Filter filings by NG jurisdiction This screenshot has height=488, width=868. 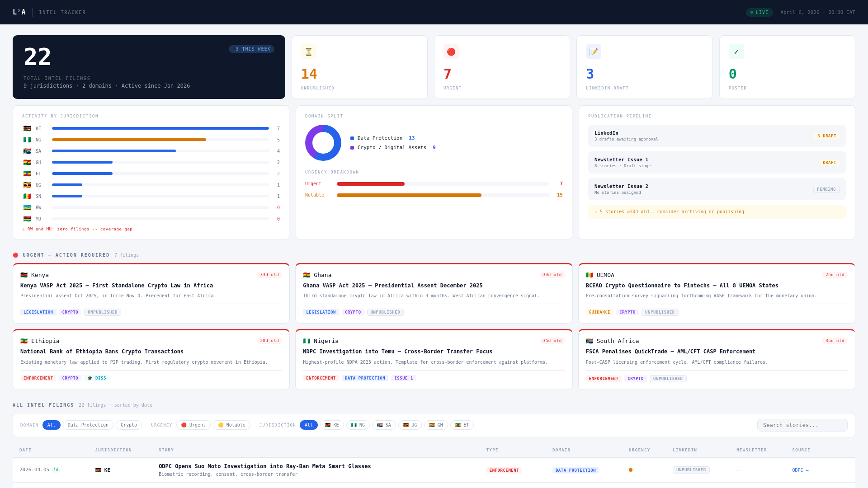click(358, 425)
